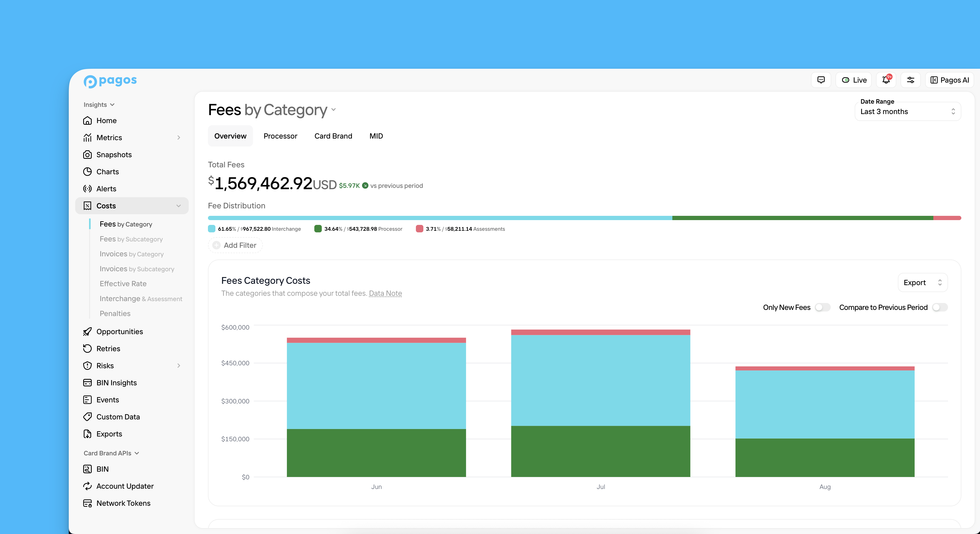The image size is (980, 534).
Task: Click the Aug Interchange bar segment
Action: (825, 404)
